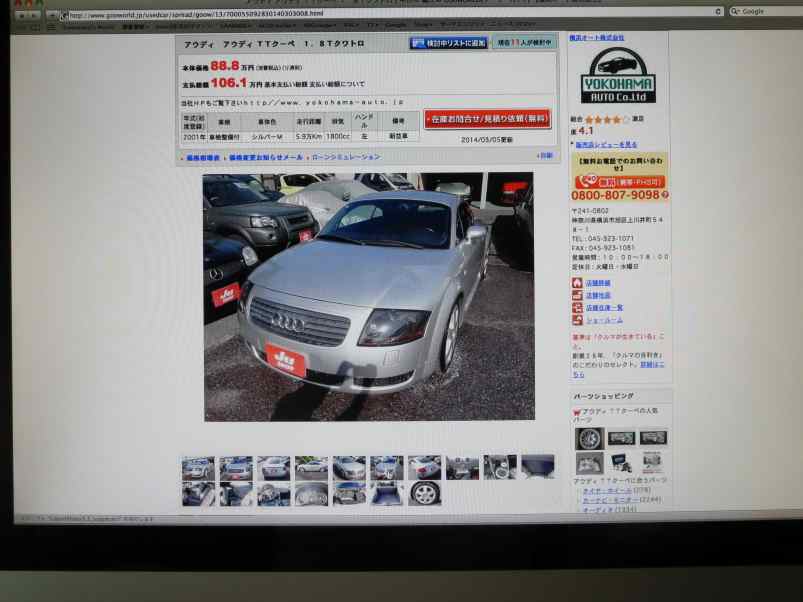Select the second thumbnail in the top gallery row
The width and height of the screenshot is (803, 602).
(236, 468)
